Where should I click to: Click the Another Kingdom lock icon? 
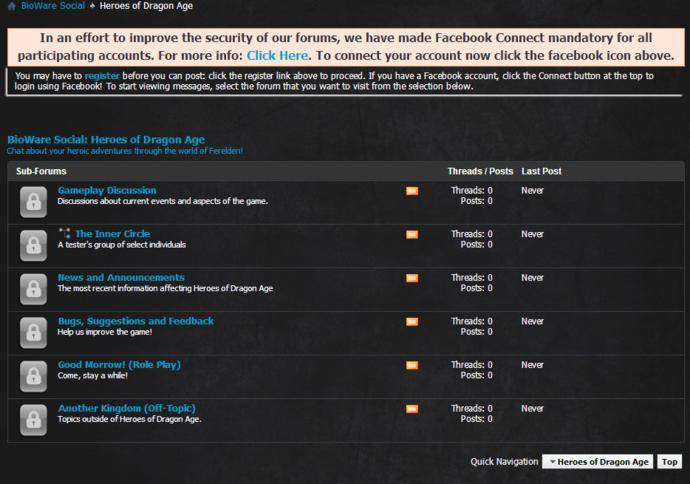[x=33, y=420]
